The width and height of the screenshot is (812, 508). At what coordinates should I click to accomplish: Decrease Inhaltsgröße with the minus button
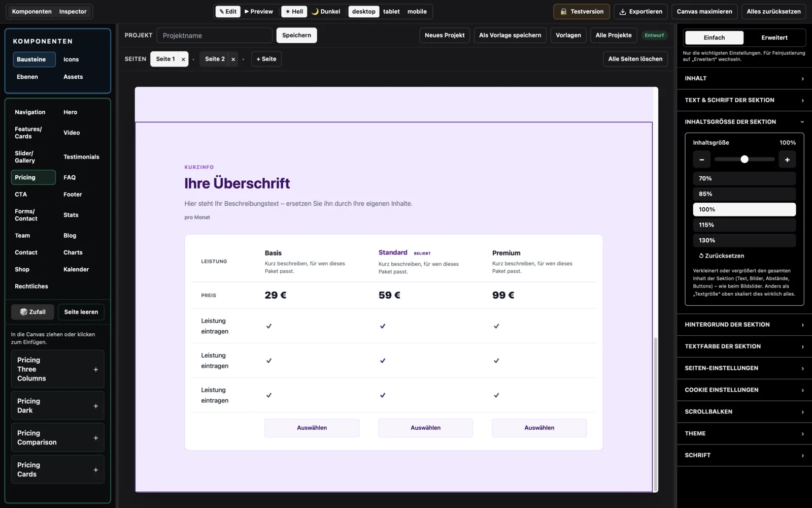point(702,160)
